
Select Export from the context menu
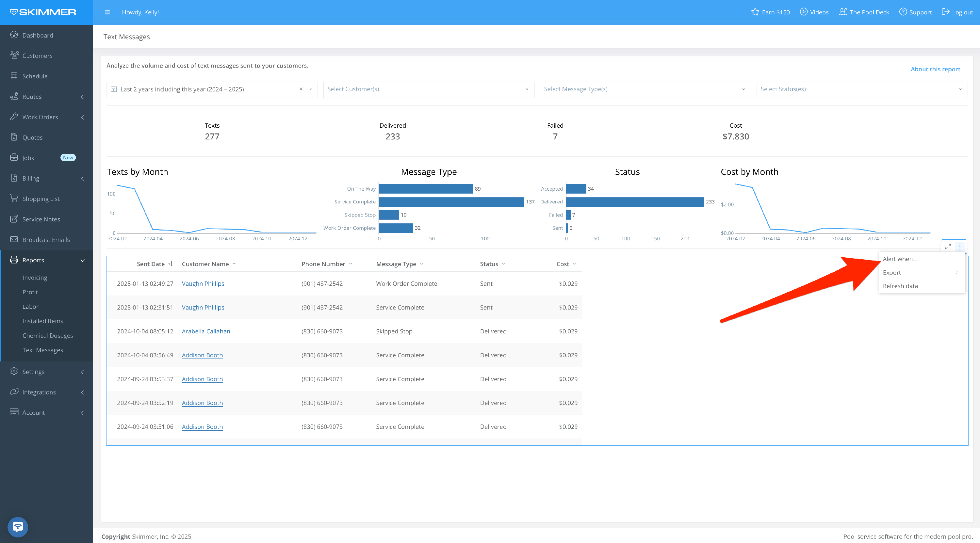click(x=892, y=272)
